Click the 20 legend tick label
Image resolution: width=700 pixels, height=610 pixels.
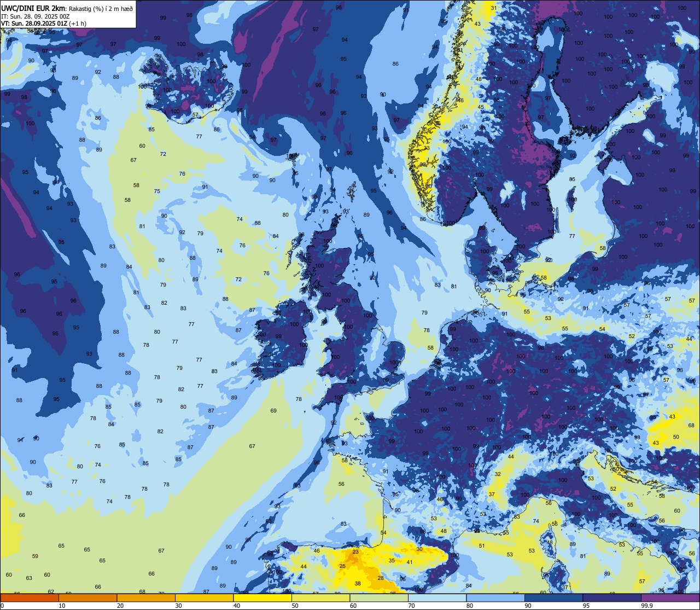point(120,606)
